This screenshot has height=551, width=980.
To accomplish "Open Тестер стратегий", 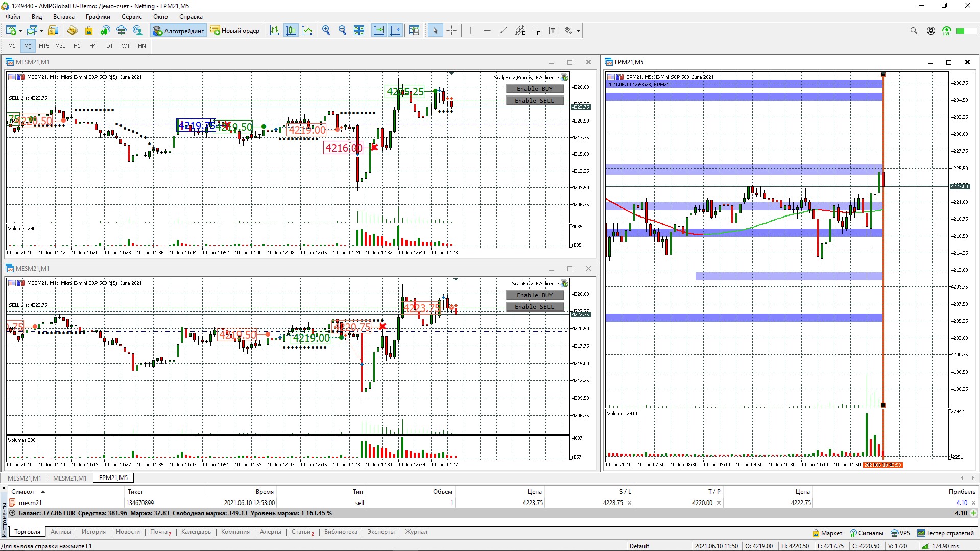I will click(946, 533).
